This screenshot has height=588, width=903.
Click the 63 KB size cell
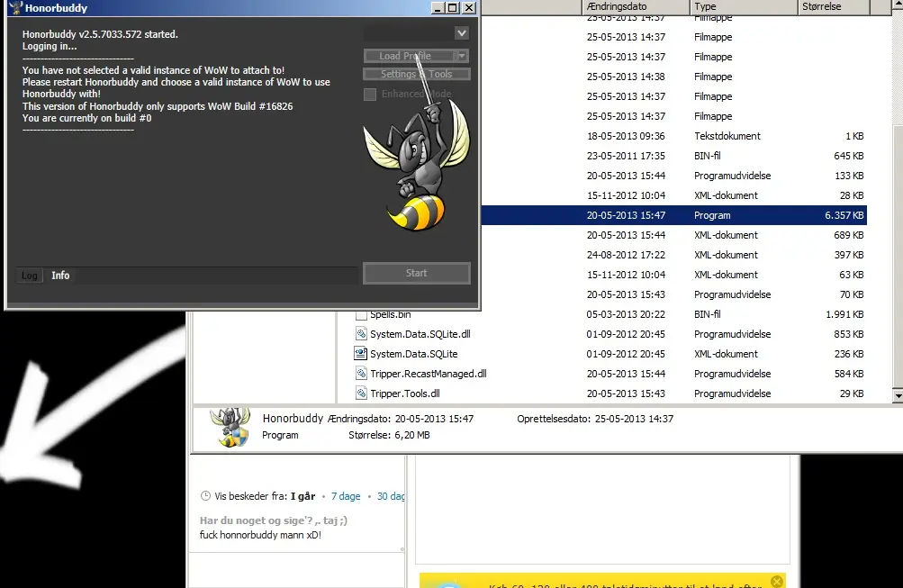pos(852,275)
